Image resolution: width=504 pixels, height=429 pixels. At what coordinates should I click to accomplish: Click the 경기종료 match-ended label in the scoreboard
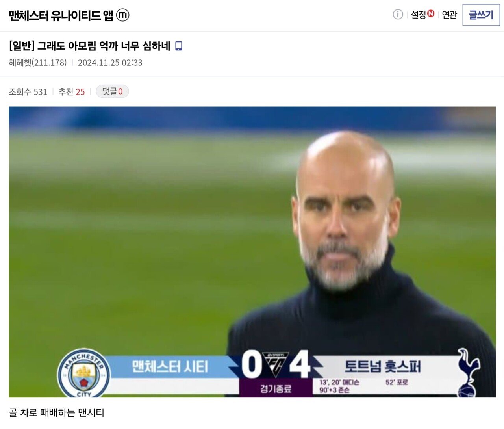(x=276, y=389)
